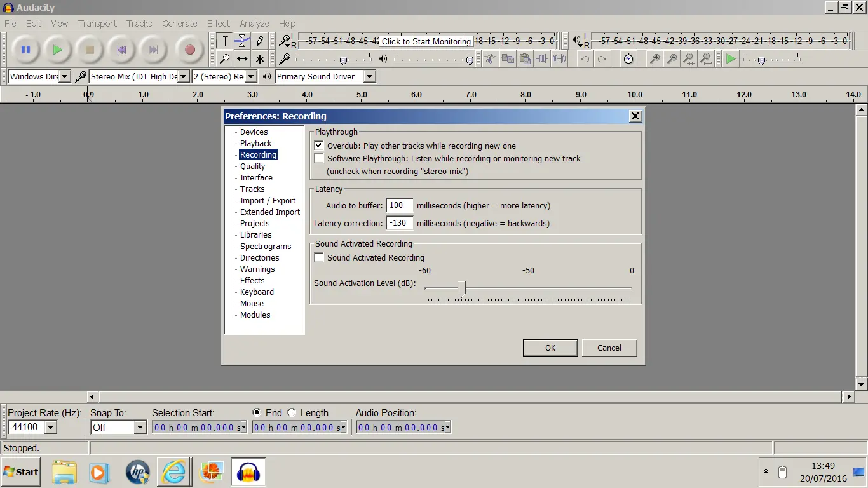
Task: Open Selection Start time format arrow
Action: pos(244,427)
